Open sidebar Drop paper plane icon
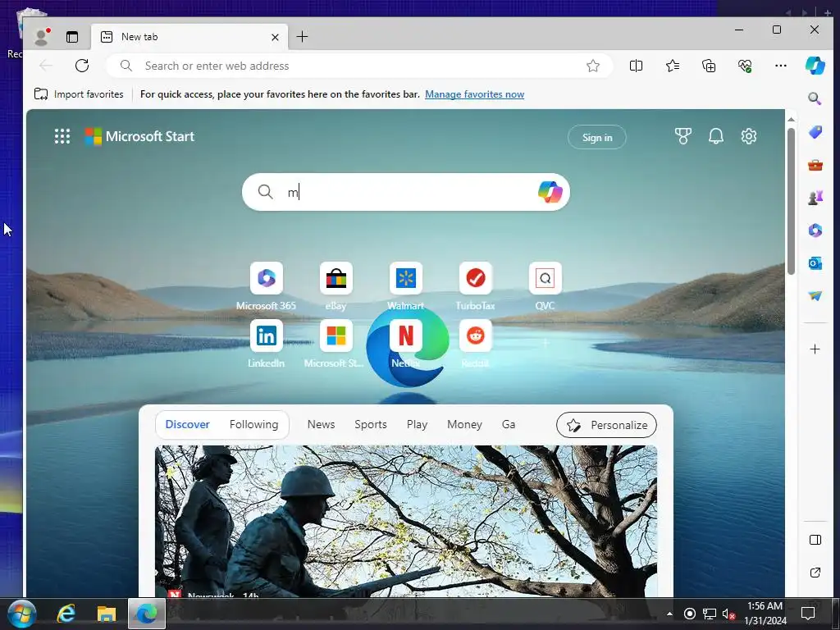 coord(815,295)
